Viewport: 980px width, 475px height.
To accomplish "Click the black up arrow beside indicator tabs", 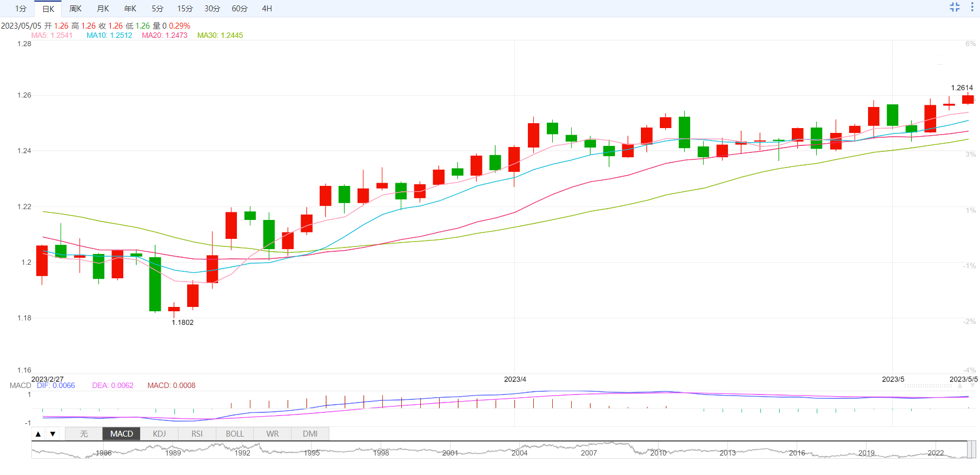I will pyautogui.click(x=38, y=434).
